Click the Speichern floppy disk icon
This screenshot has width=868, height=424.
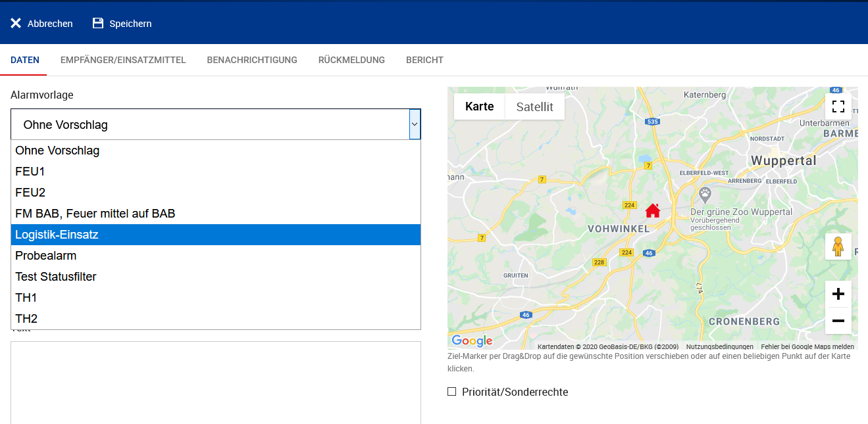pyautogui.click(x=98, y=23)
